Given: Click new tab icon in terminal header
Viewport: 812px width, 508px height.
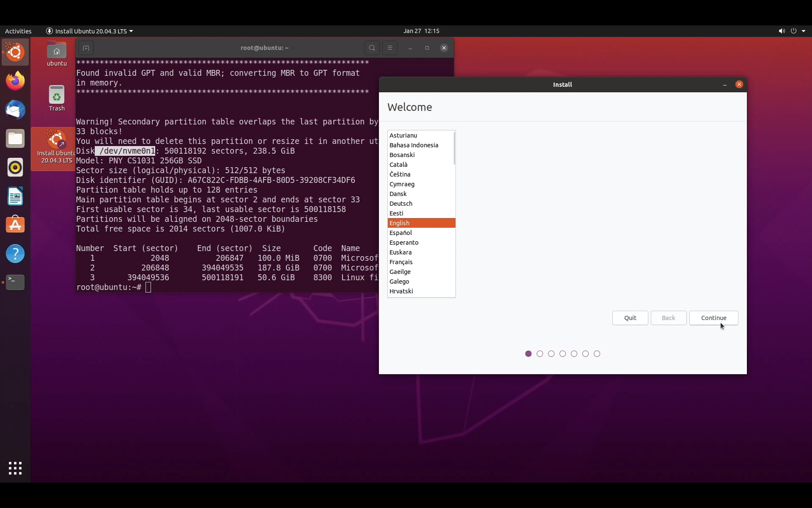Looking at the screenshot, I should [86, 48].
